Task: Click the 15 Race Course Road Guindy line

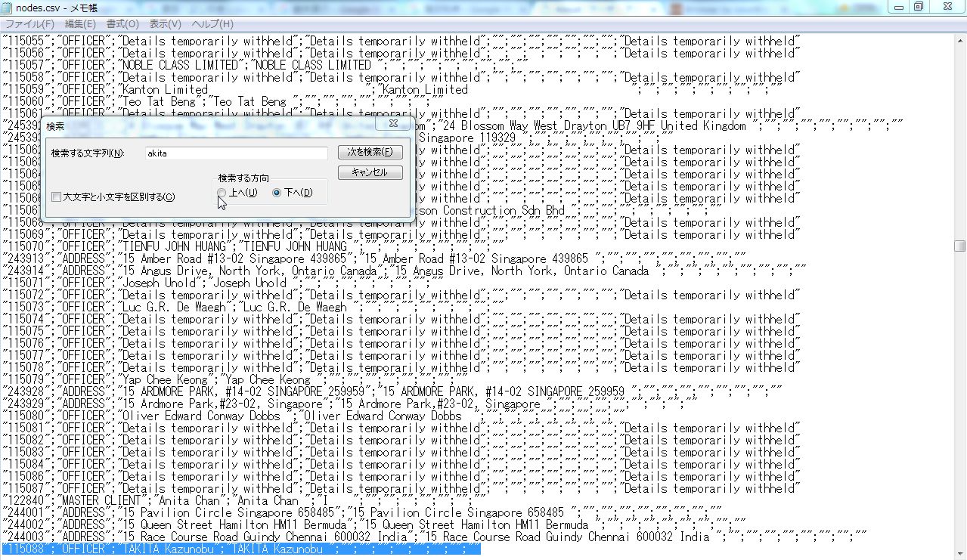Action: point(435,537)
